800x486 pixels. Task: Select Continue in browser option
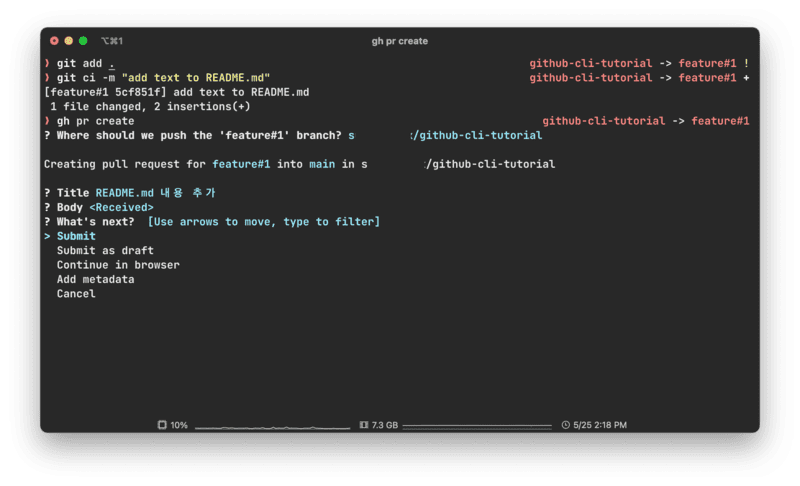coord(118,265)
